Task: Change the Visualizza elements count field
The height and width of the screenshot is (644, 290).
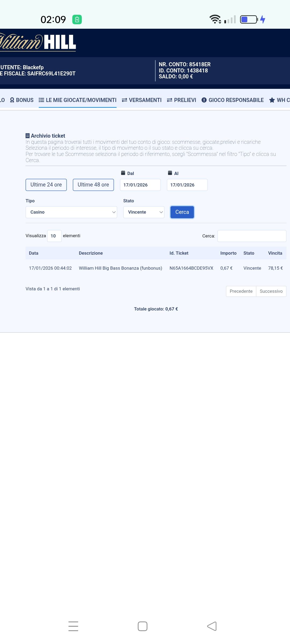Action: [54, 236]
